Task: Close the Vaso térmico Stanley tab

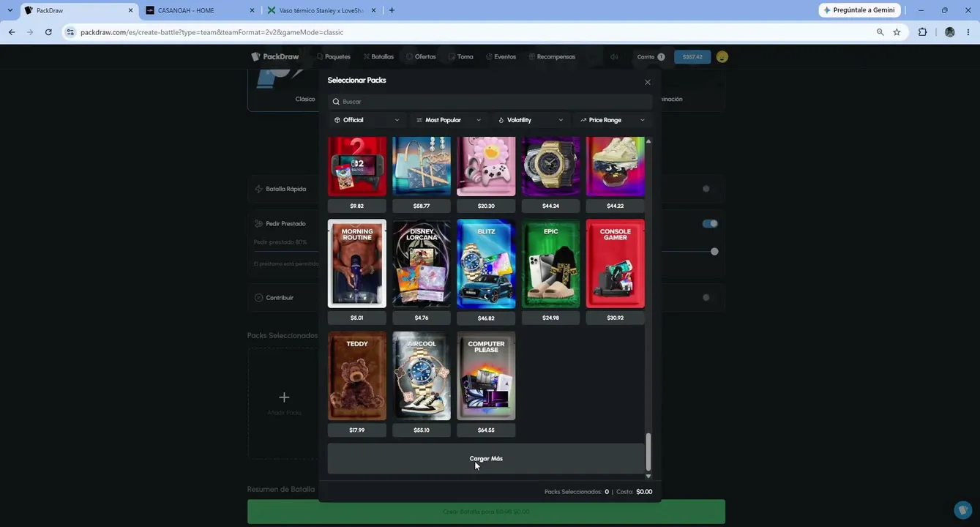Action: tap(374, 10)
